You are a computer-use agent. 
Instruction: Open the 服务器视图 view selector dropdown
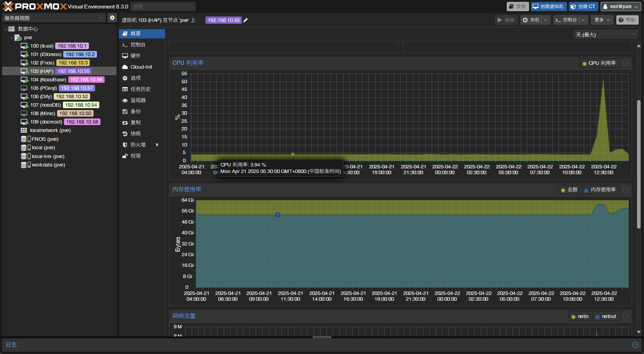coord(53,18)
